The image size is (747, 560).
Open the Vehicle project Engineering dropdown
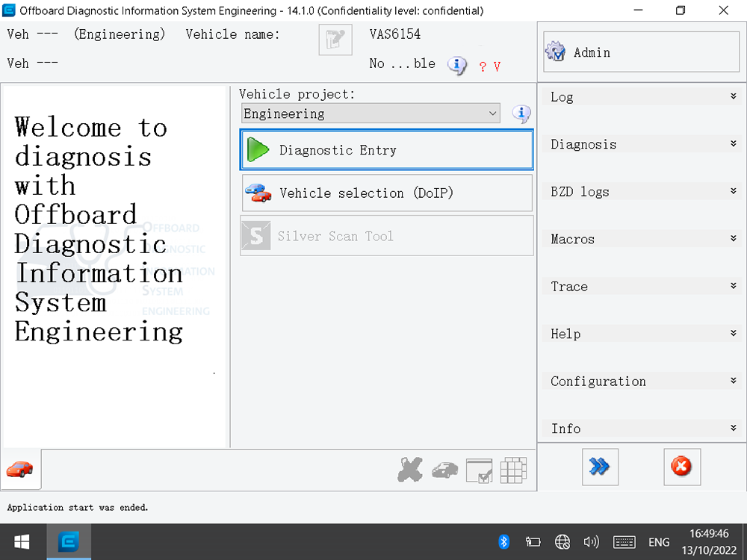pyautogui.click(x=371, y=113)
